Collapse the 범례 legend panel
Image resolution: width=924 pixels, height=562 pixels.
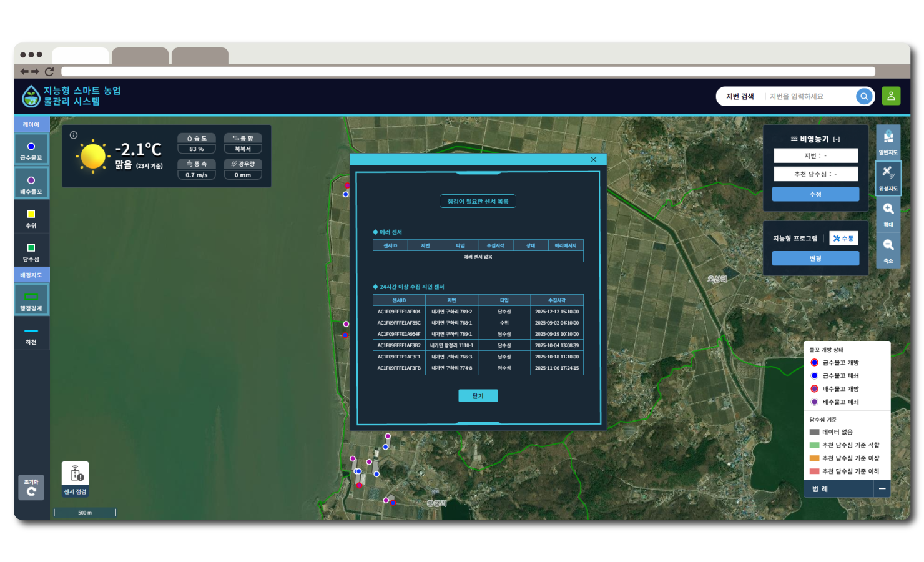point(882,489)
